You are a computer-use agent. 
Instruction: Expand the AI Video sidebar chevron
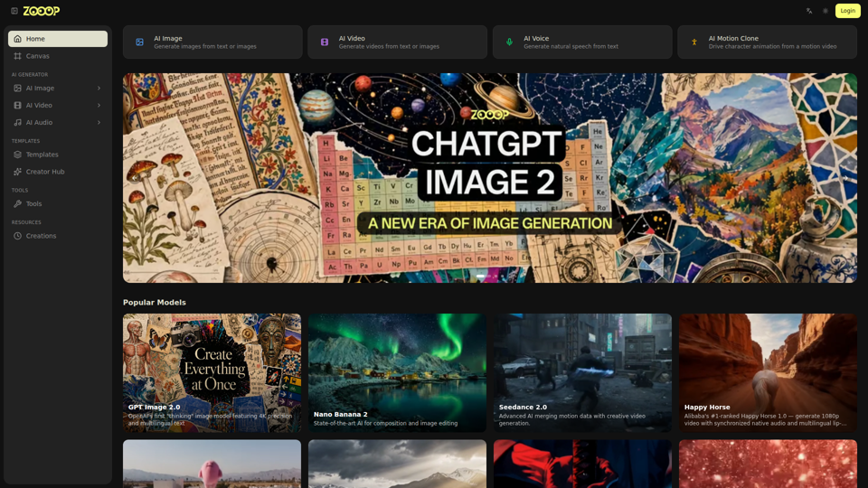point(99,105)
